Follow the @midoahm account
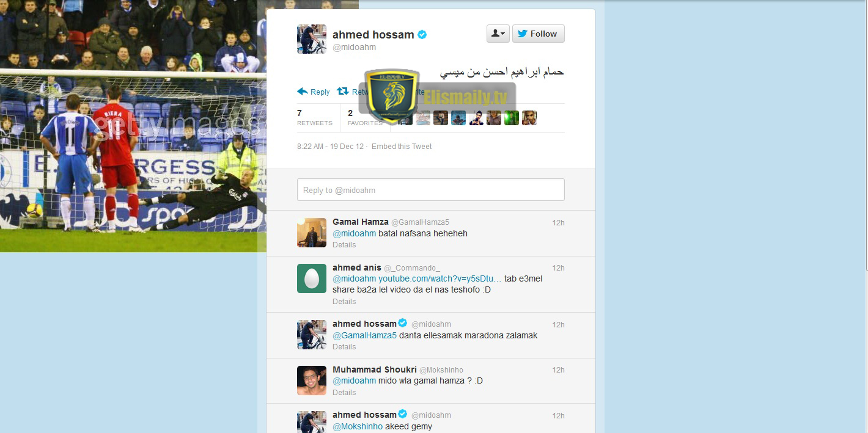 538,34
